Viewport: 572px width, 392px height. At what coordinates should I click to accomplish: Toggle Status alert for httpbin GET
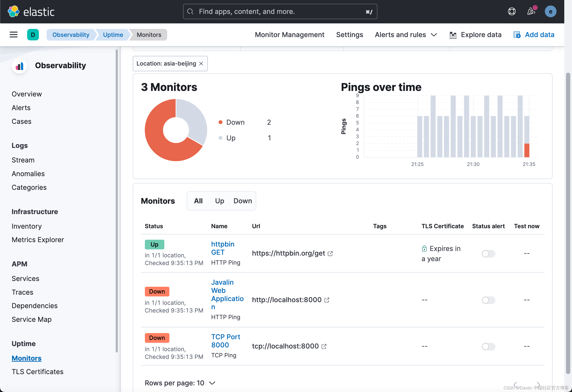coord(488,253)
